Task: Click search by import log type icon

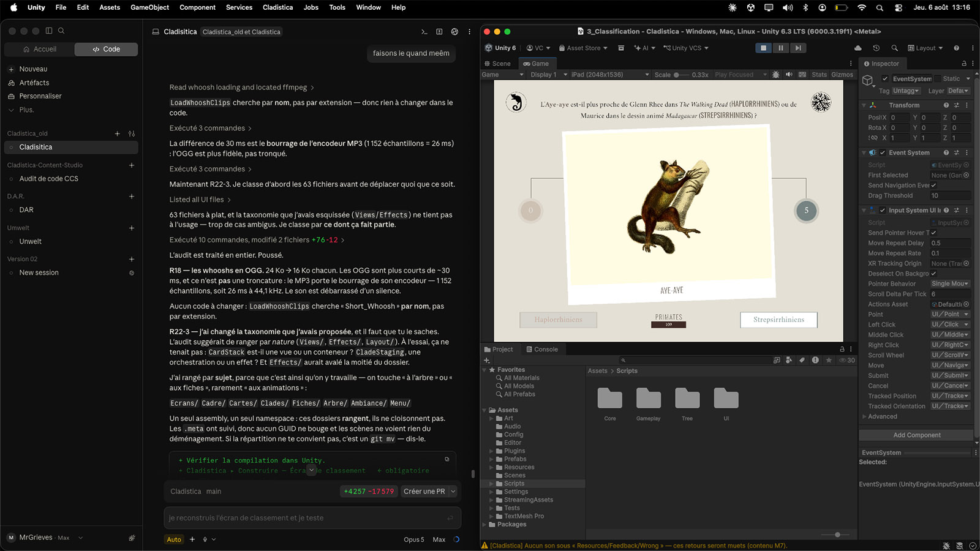Action: click(x=815, y=360)
